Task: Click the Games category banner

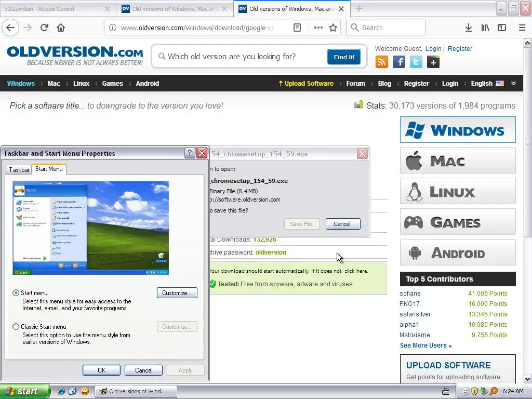Action: (x=458, y=222)
